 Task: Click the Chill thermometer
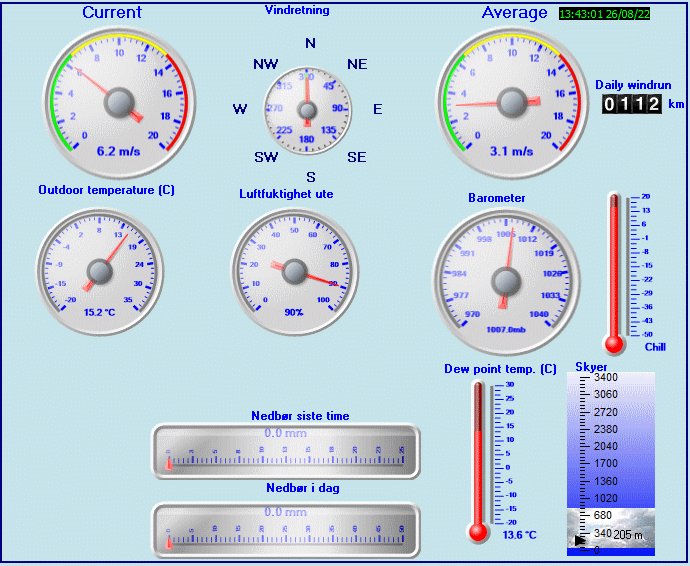tap(615, 270)
